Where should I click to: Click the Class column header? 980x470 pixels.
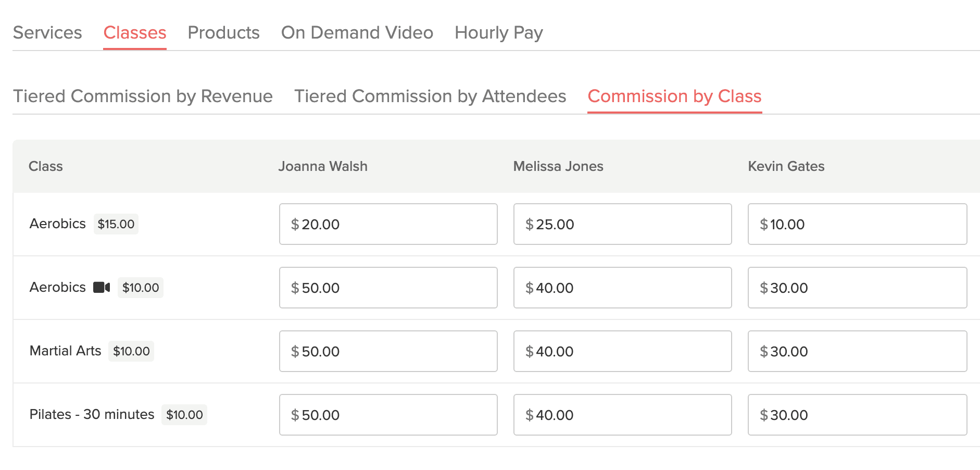point(46,166)
